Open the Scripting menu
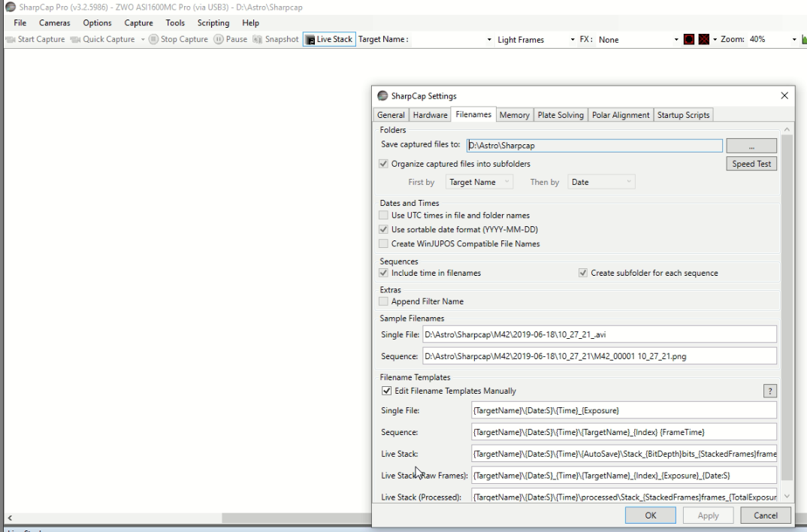The height and width of the screenshot is (532, 807). [x=213, y=23]
